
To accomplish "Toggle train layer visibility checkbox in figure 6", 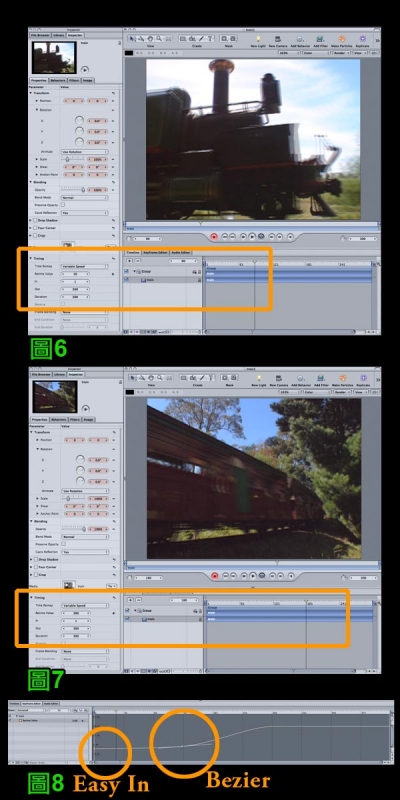I will click(x=128, y=280).
